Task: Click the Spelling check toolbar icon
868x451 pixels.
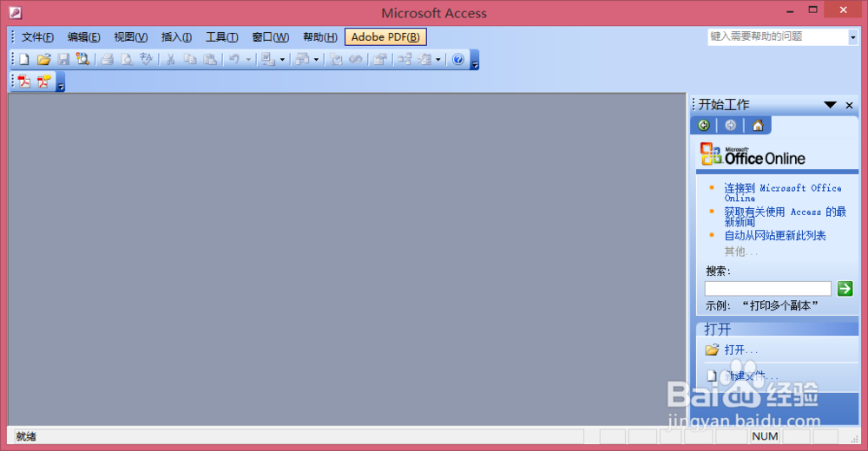Action: (146, 59)
